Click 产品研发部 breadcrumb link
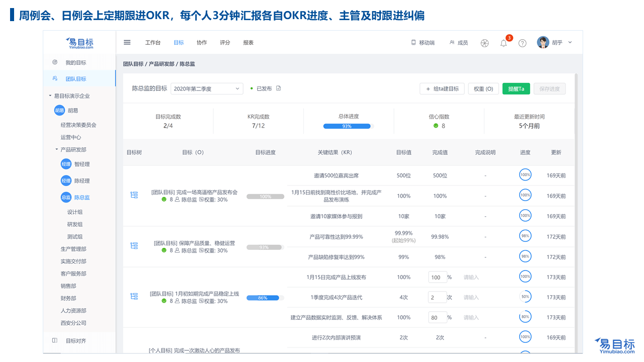This screenshot has height=362, width=644. [162, 64]
